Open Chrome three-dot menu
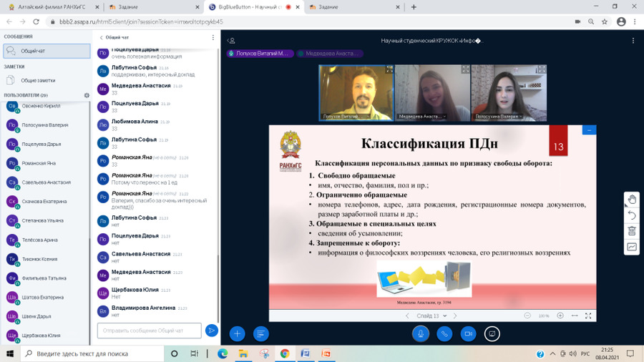Screen dimensions: 644x362 point(635,21)
